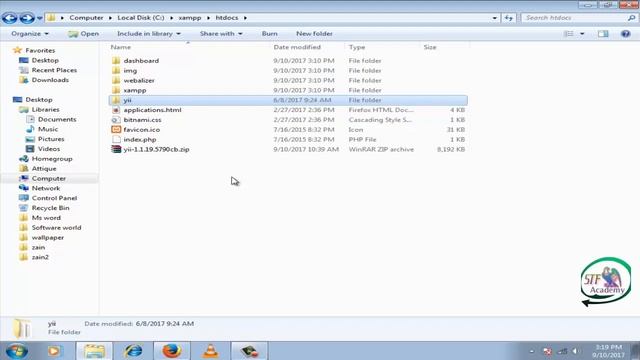Screen dimensions: 640x360
Task: Select the img folder icon
Action: pos(116,71)
